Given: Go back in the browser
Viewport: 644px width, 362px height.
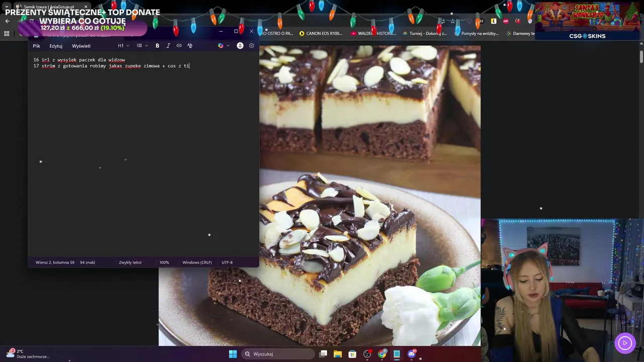Looking at the screenshot, I should pos(7,21).
